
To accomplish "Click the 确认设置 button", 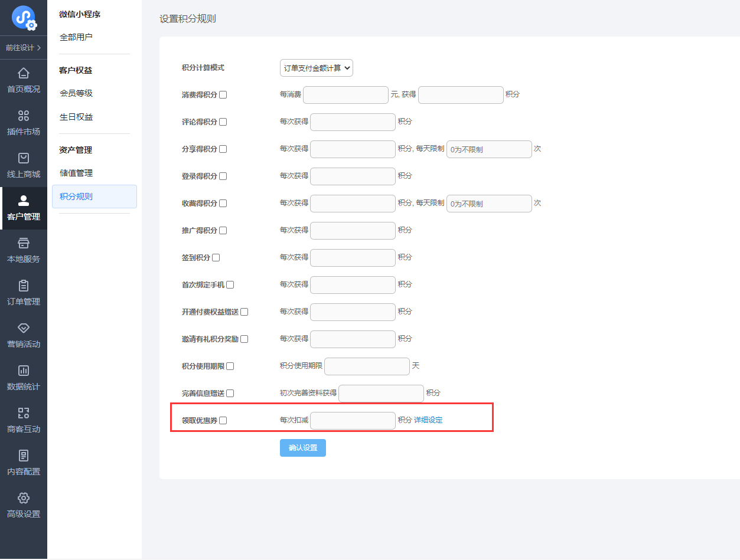I will 302,448.
